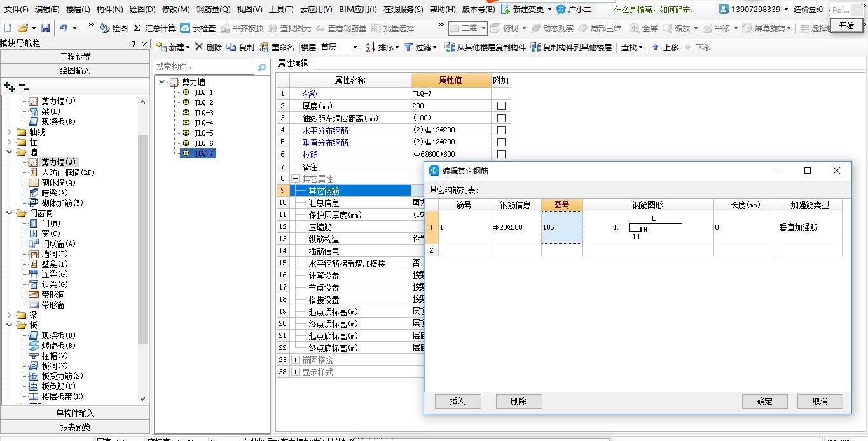Viewport: 868px width, 441px height.
Task: Expand the 轴线 folder in navigation tree
Action: [9, 132]
